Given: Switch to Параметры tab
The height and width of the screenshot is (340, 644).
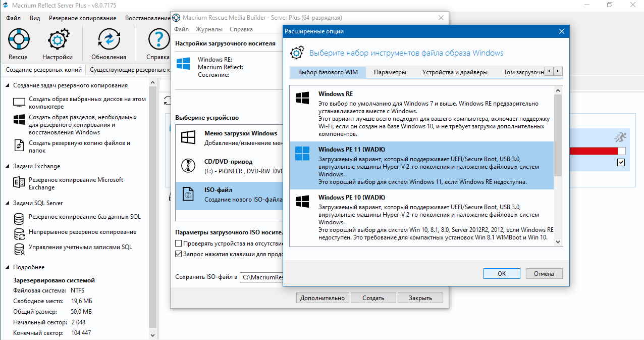Looking at the screenshot, I should [390, 72].
